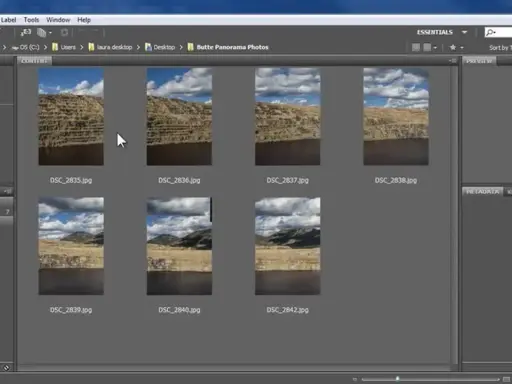Open the workspace switcher dropdown arrow
This screenshot has height=384, width=512.
point(464,32)
